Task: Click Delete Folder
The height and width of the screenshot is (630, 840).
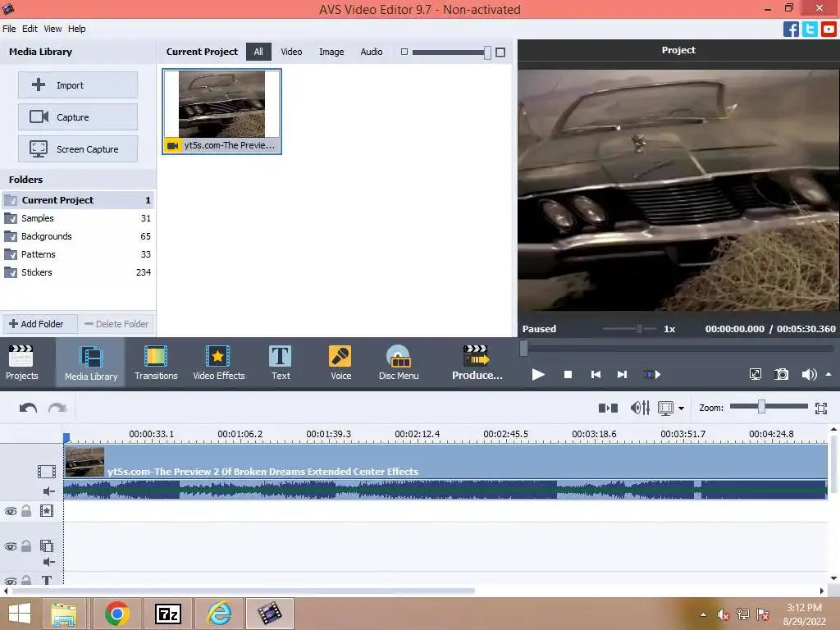Action: pos(116,324)
